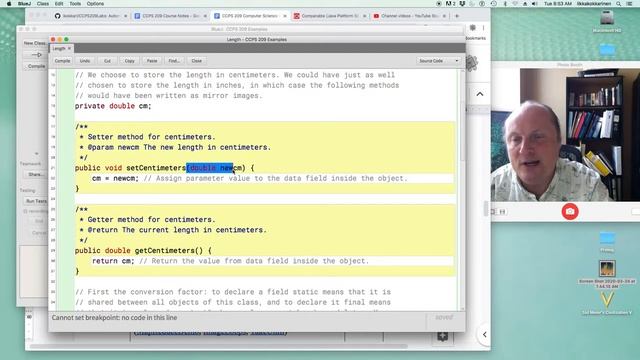Open the Class menu in the menu bar
This screenshot has height=360, width=640.
click(x=43, y=4)
